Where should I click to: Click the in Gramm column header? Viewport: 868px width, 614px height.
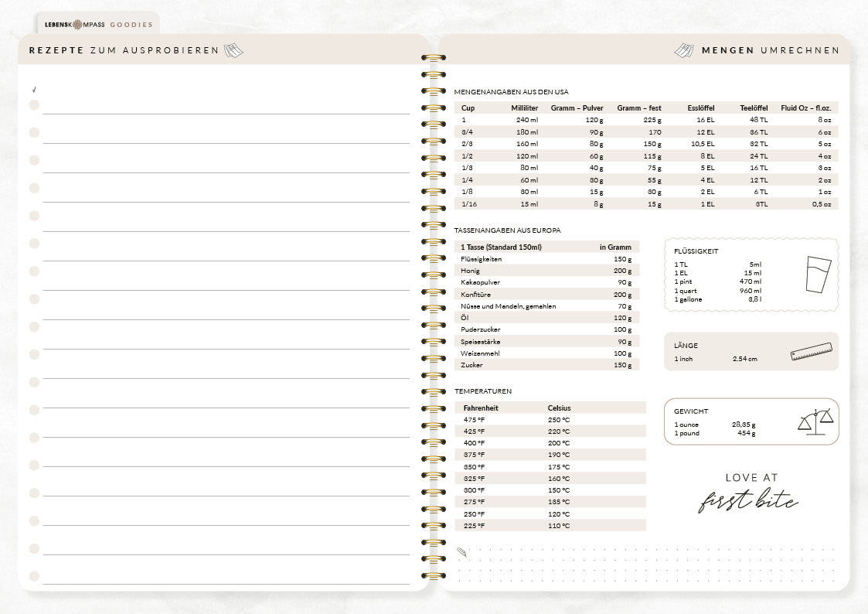pyautogui.click(x=615, y=247)
